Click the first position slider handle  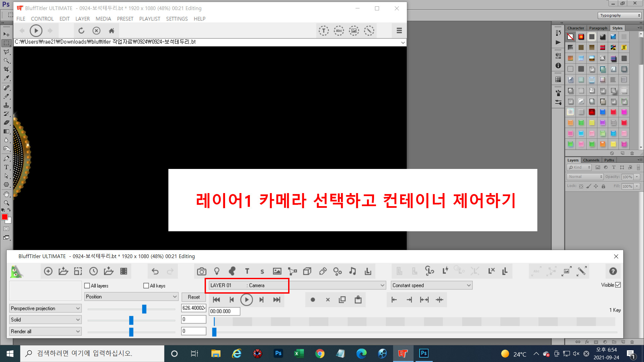coord(144,309)
